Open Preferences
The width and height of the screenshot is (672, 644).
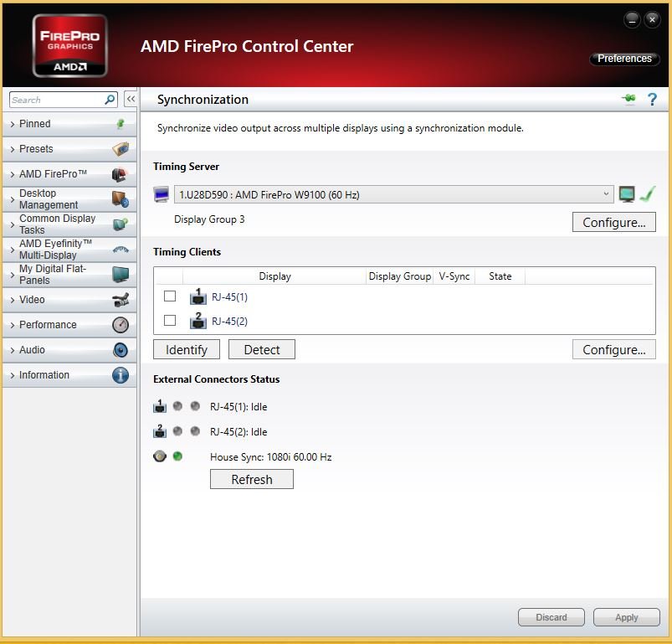[x=624, y=59]
